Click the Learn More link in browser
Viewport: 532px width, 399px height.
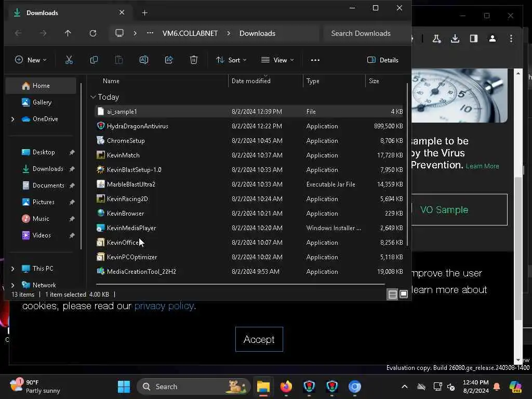(x=483, y=166)
